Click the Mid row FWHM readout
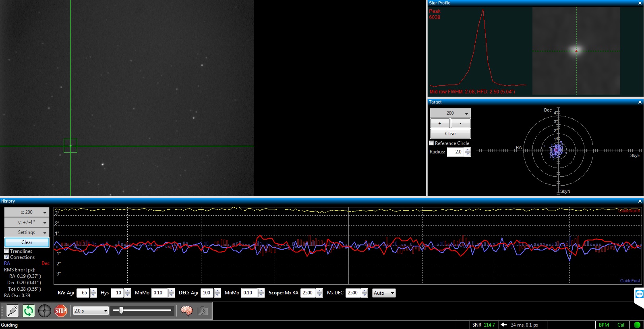This screenshot has height=329, width=644. point(472,92)
